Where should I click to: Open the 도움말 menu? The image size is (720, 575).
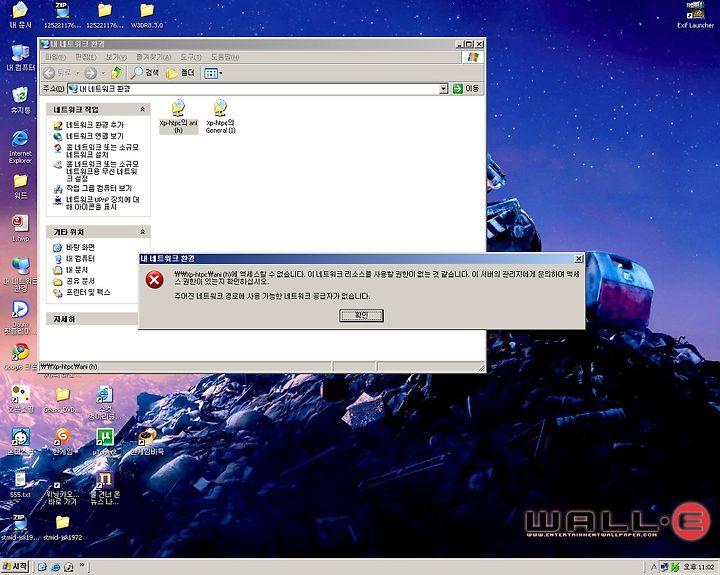pyautogui.click(x=225, y=57)
